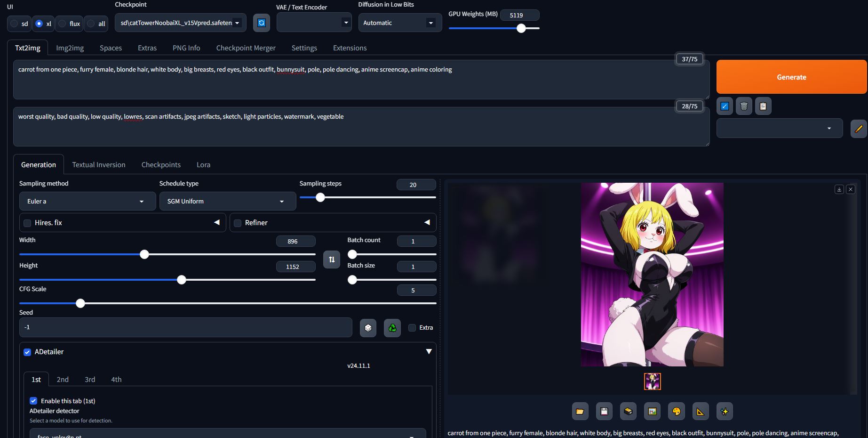Collapse the ADetailer panel arrow
Image resolution: width=868 pixels, height=438 pixels.
click(429, 352)
